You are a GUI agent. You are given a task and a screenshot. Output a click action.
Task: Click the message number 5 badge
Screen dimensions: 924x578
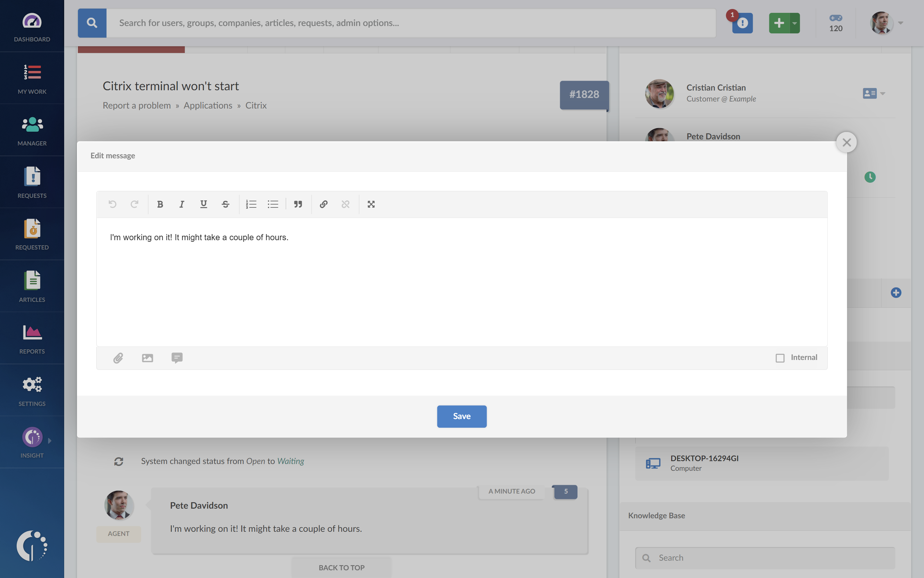click(566, 492)
